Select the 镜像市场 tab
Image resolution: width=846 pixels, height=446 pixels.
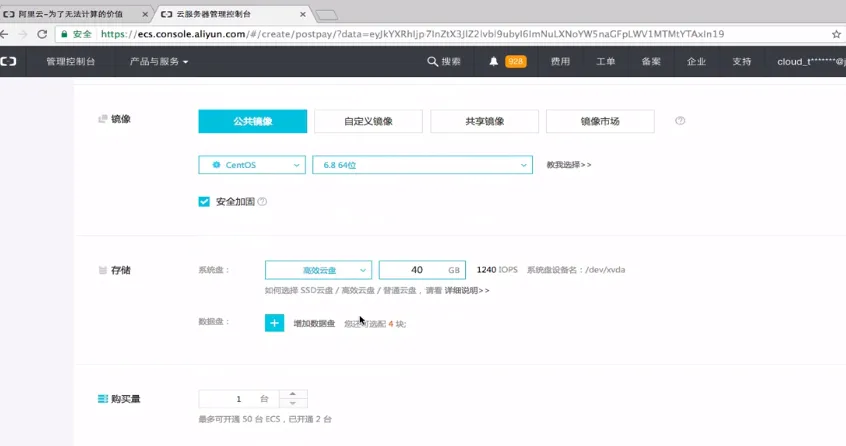[x=601, y=121]
